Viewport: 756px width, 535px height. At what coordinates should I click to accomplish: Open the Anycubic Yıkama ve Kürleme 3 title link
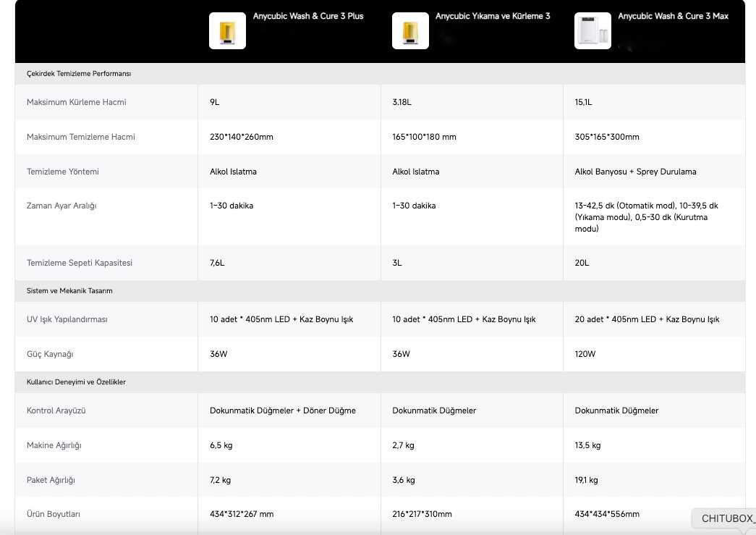point(493,16)
